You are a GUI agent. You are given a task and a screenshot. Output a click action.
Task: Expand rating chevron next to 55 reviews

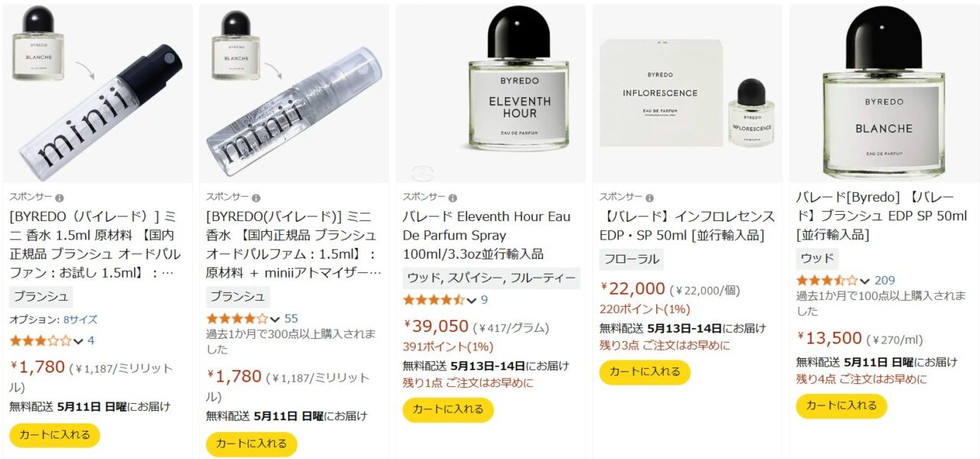[275, 319]
